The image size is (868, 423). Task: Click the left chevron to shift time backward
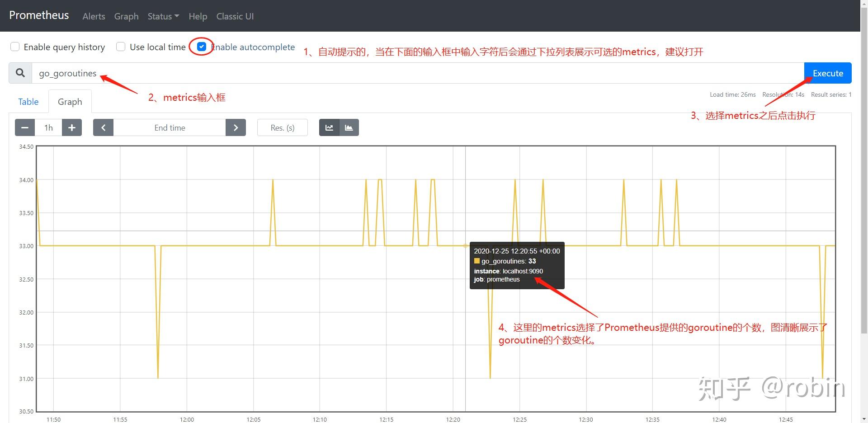click(x=103, y=127)
